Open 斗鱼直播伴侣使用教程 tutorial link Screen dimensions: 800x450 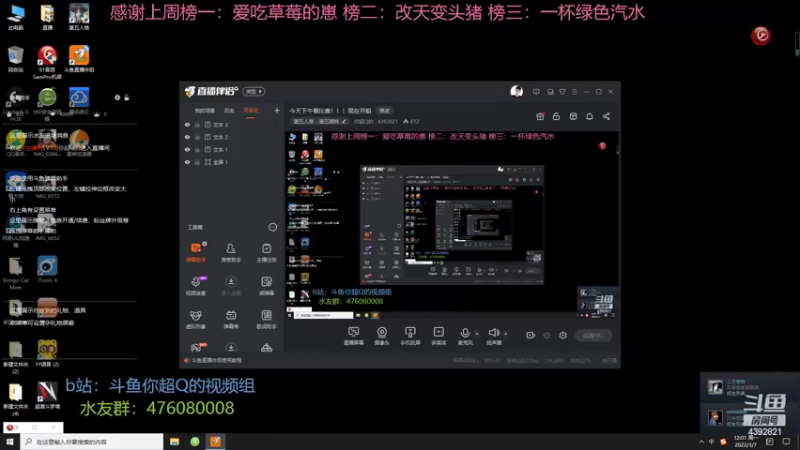coord(216,360)
